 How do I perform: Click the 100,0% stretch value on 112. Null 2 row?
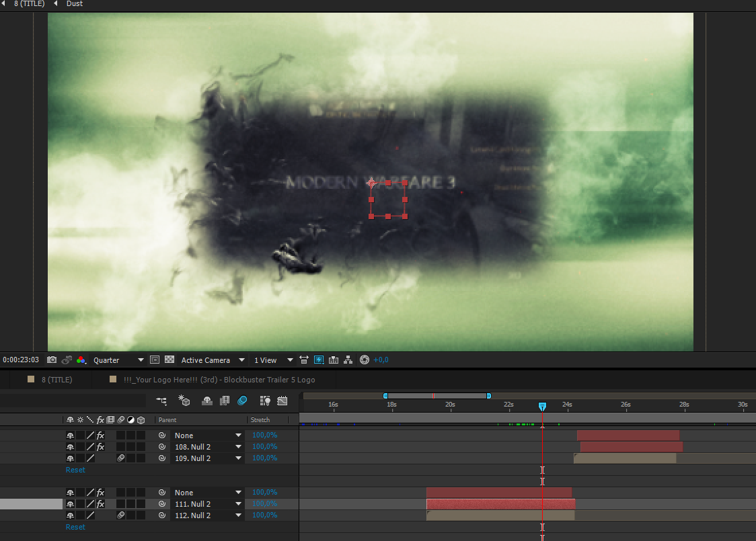[x=265, y=515]
